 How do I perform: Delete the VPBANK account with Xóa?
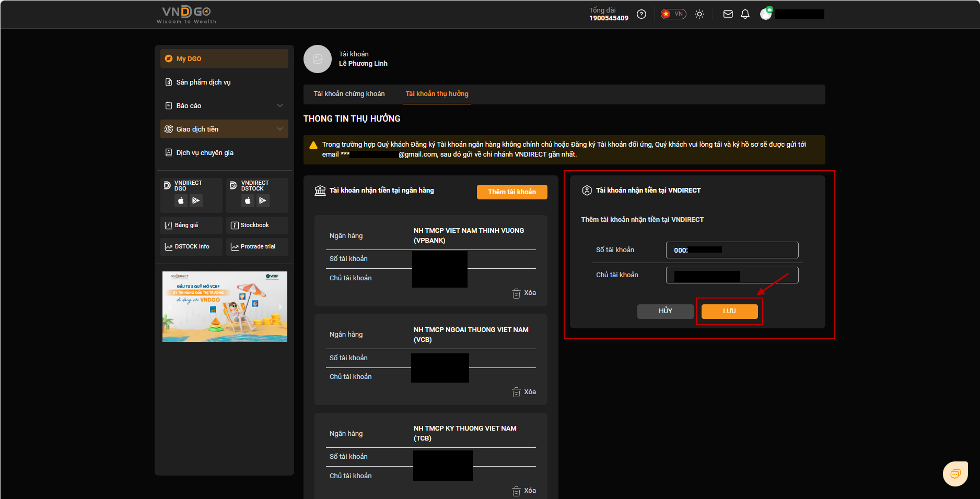point(524,293)
